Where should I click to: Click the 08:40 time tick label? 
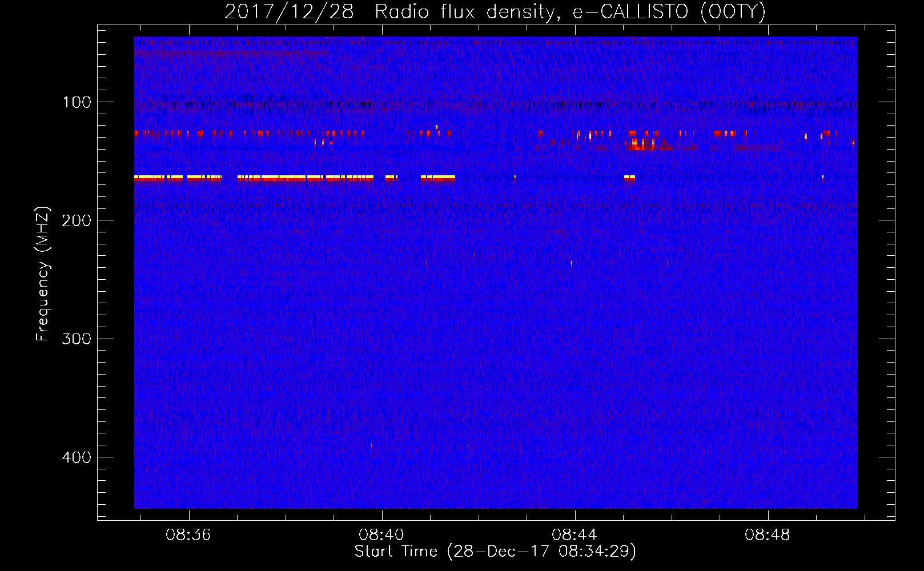pyautogui.click(x=381, y=535)
